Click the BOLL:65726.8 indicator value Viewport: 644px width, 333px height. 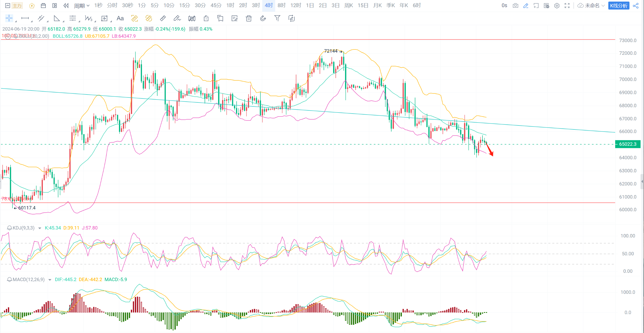coord(67,36)
